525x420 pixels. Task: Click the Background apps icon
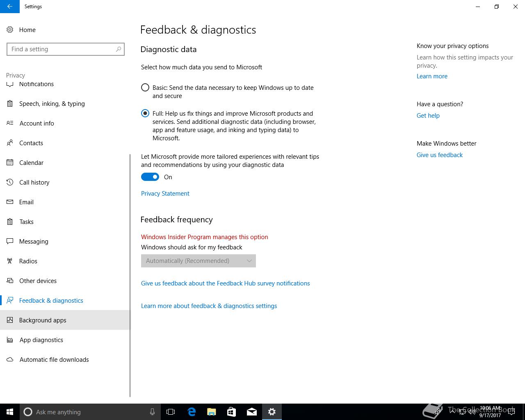point(10,320)
